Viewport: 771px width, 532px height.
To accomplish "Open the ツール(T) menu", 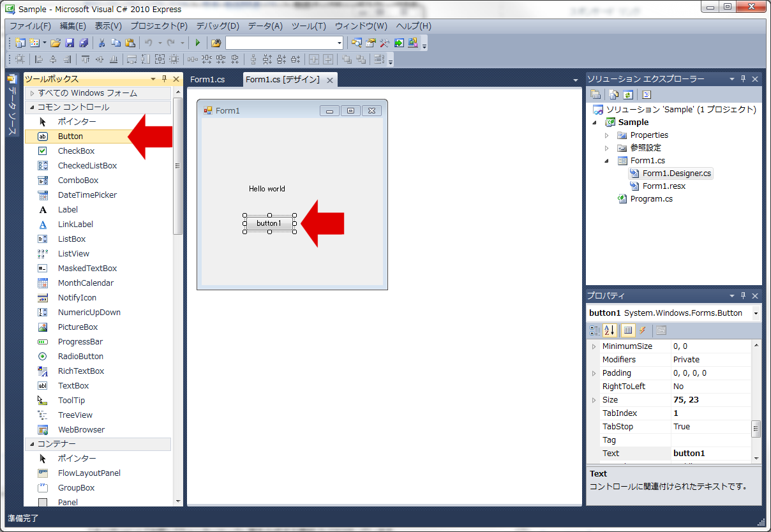I will (x=309, y=26).
